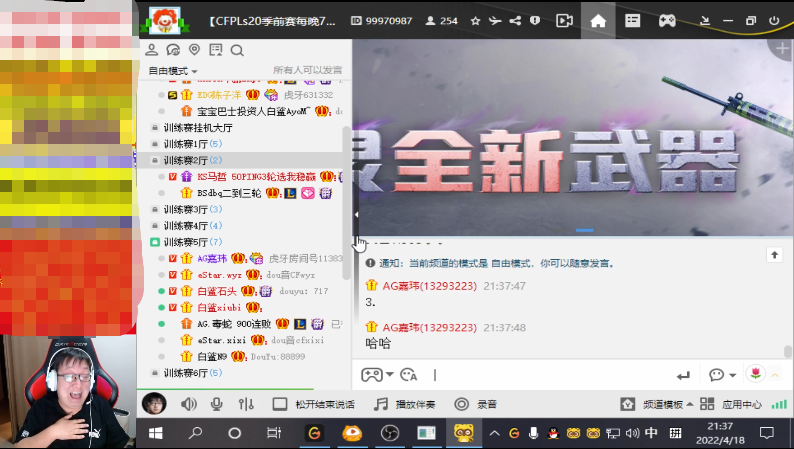The width and height of the screenshot is (794, 449).
Task: Click the 全新武器 banner image
Action: click(573, 138)
